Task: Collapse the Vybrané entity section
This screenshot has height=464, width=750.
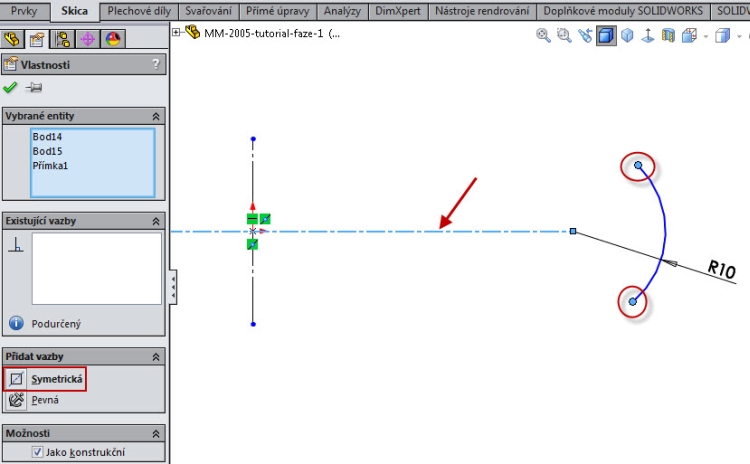Action: (x=156, y=116)
